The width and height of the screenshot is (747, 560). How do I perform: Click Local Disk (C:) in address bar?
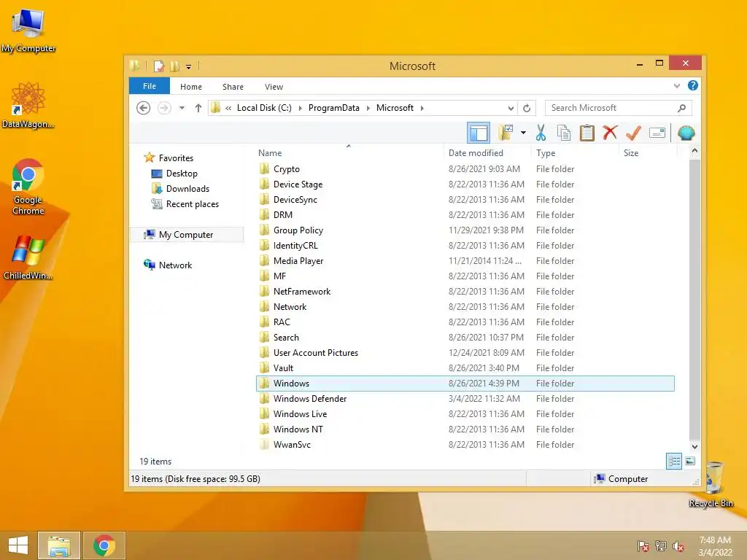(264, 108)
